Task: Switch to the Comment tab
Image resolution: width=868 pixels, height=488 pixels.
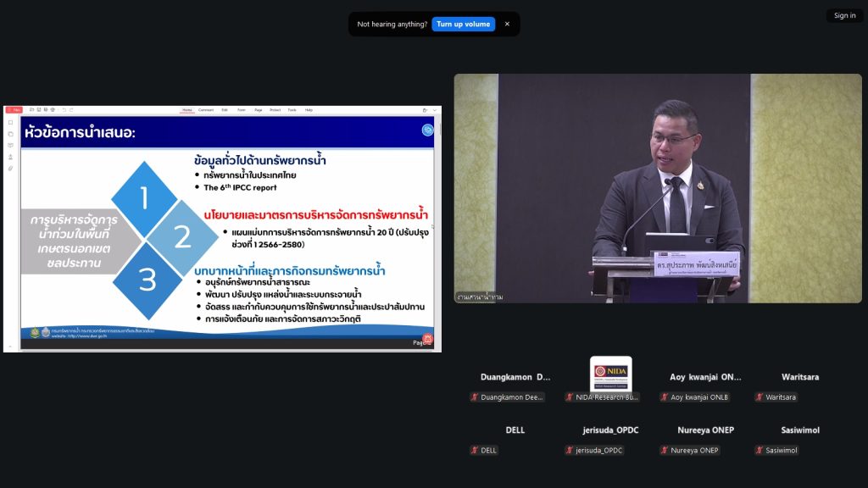Action: (x=206, y=110)
